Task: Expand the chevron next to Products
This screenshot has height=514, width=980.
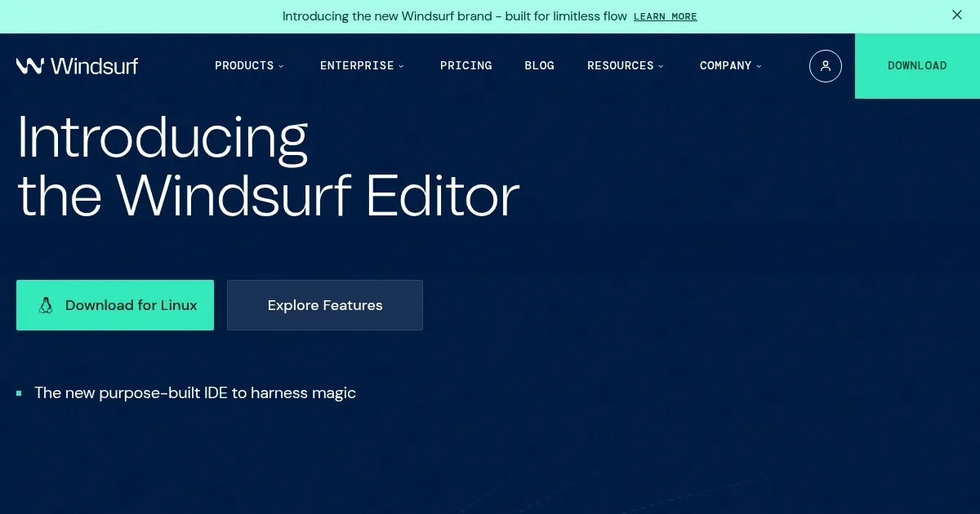Action: pyautogui.click(x=281, y=66)
